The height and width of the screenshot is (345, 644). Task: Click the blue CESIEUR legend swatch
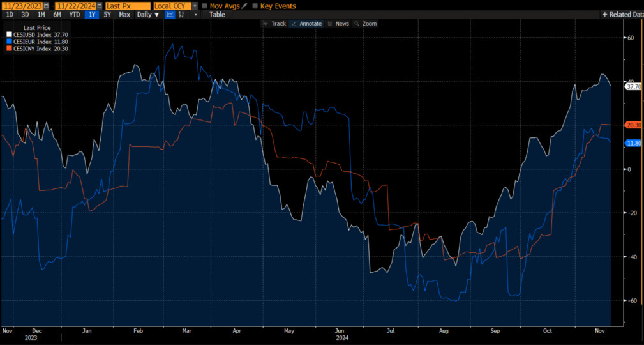[9, 42]
